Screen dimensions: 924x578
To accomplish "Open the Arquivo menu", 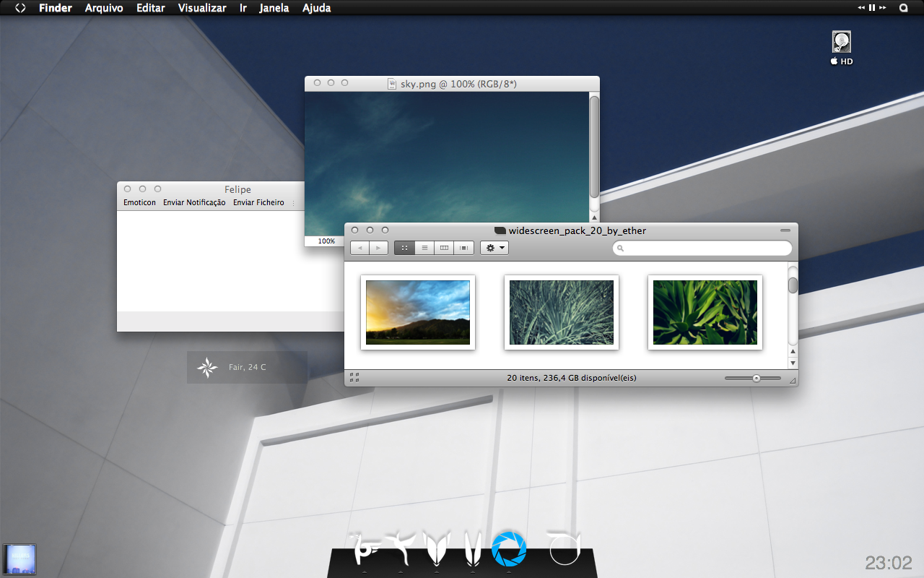I will tap(104, 8).
